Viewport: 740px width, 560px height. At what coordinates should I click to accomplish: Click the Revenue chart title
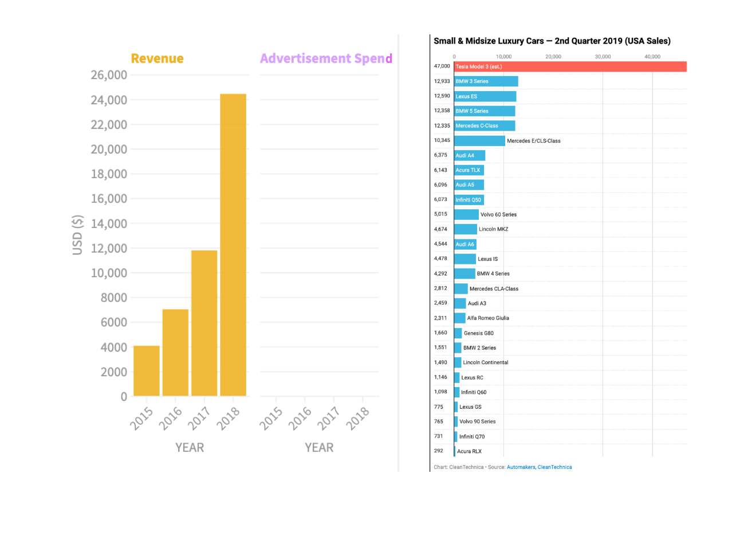(x=158, y=58)
